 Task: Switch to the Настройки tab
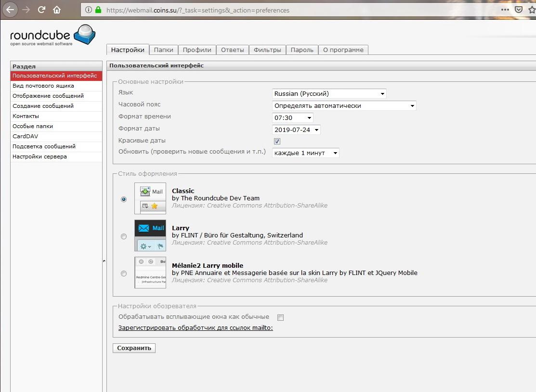click(128, 50)
